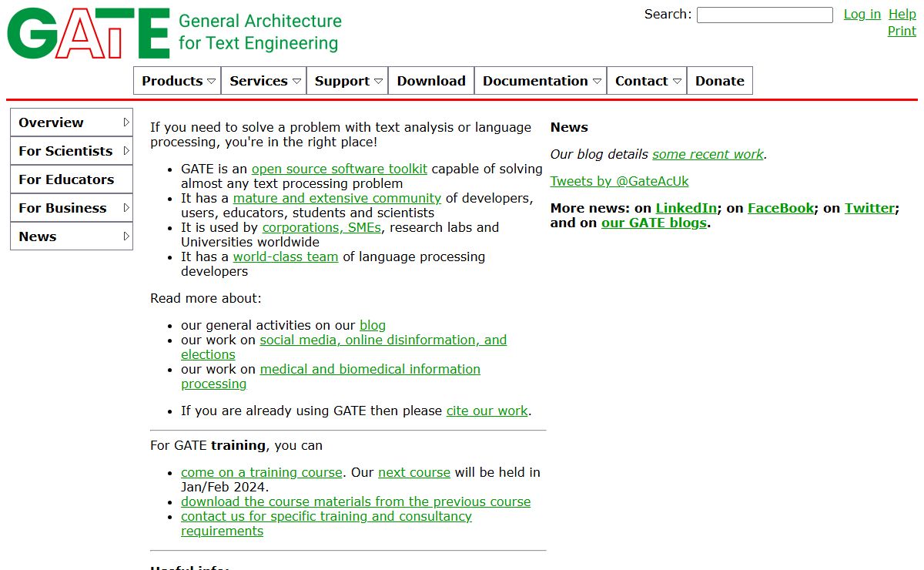Screen dimensions: 924x570
Task: Open the Products menu
Action: [177, 81]
